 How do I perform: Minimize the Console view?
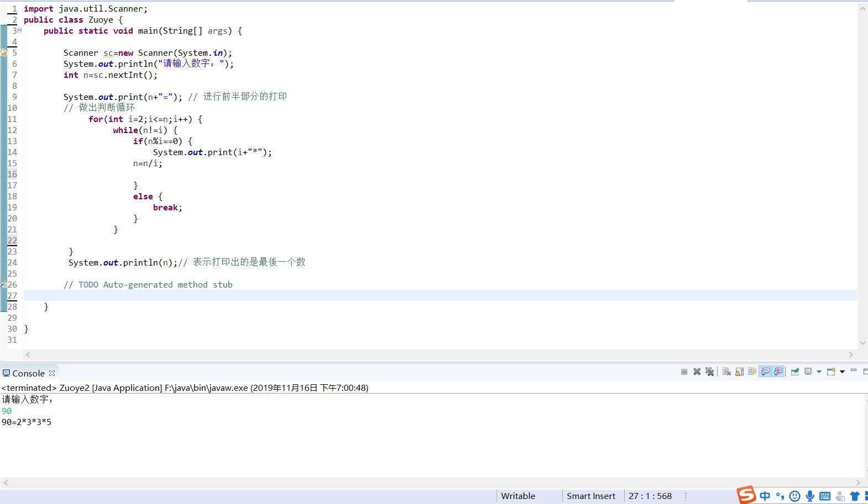point(854,370)
